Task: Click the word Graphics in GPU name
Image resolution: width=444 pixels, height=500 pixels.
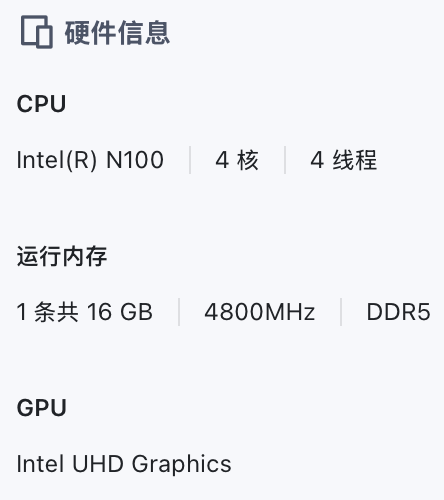Action: [182, 465]
